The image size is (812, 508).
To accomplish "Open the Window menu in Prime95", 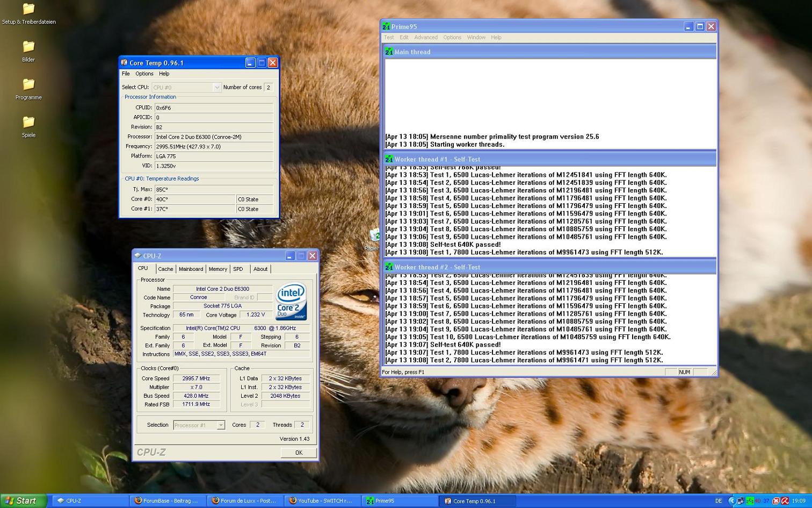I will (x=476, y=37).
